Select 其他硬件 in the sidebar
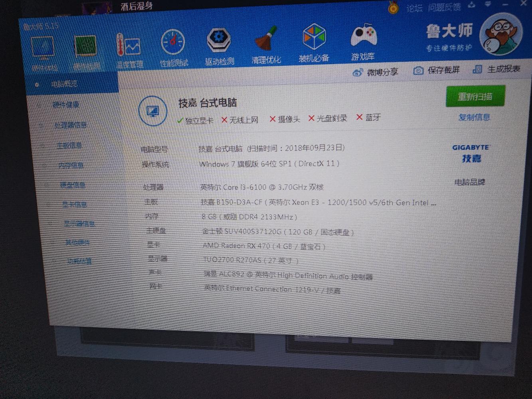532x399 pixels. coord(77,243)
